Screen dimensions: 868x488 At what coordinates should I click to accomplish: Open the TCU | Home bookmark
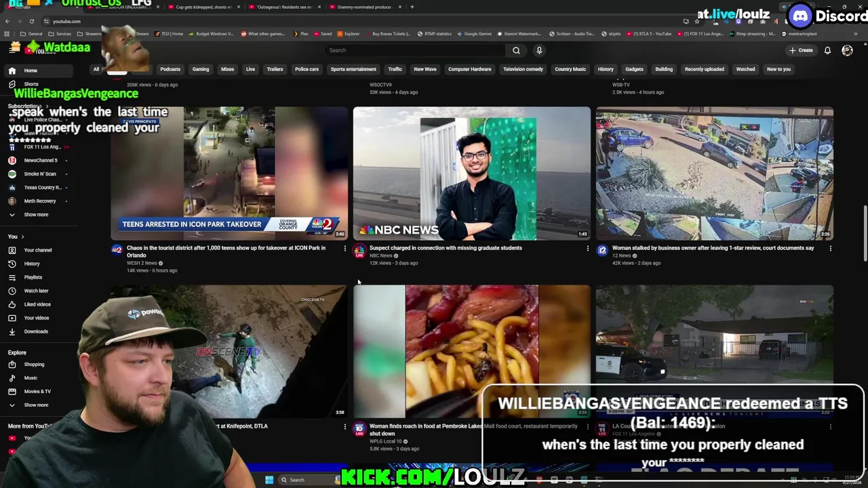pos(169,34)
